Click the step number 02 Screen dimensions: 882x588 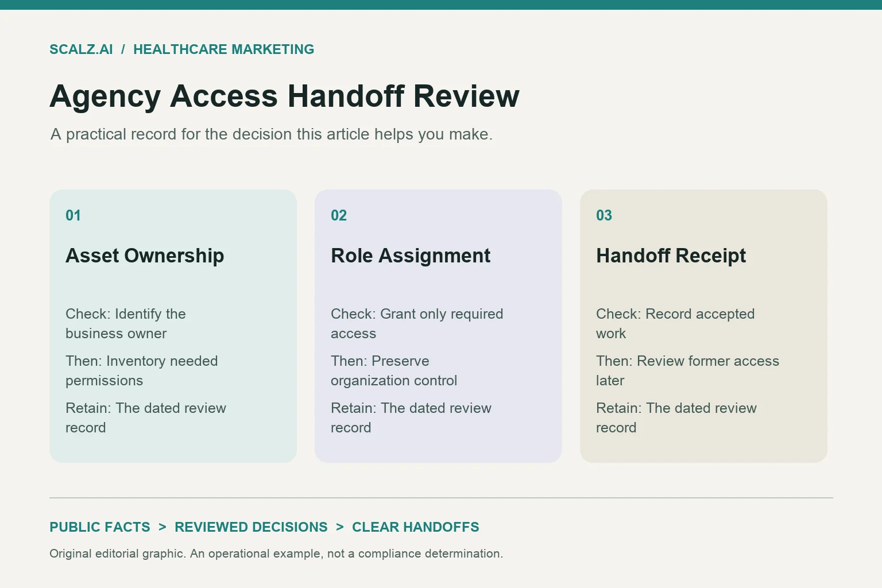tap(339, 215)
